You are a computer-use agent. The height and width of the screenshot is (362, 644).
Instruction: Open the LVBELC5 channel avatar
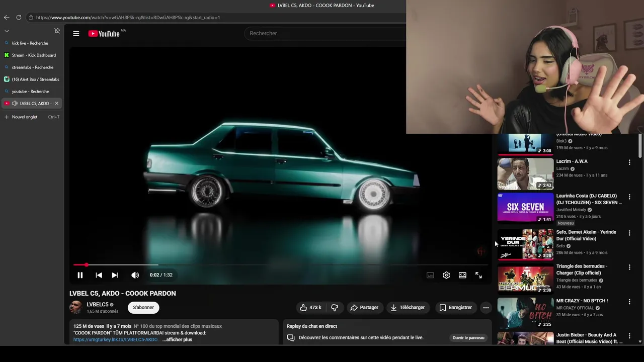click(x=76, y=307)
